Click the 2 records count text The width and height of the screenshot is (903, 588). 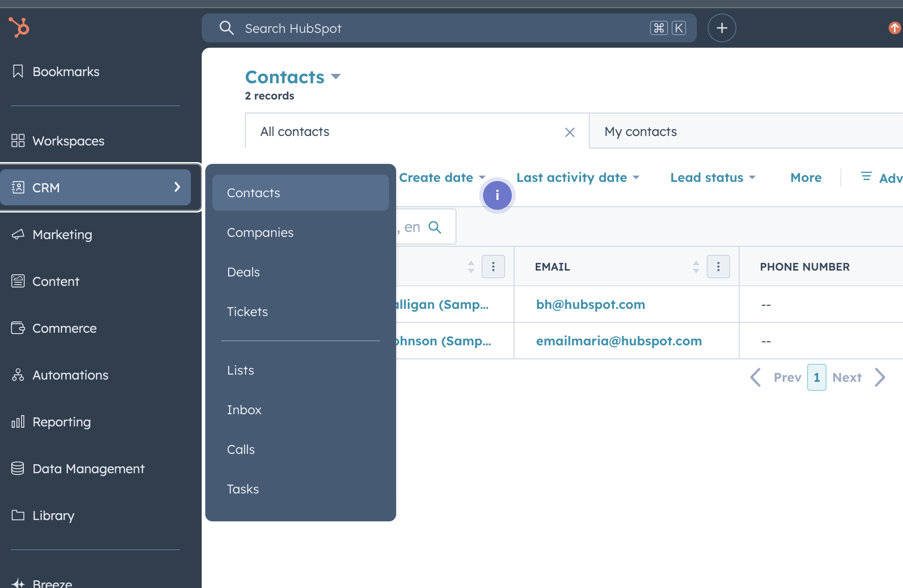[269, 96]
